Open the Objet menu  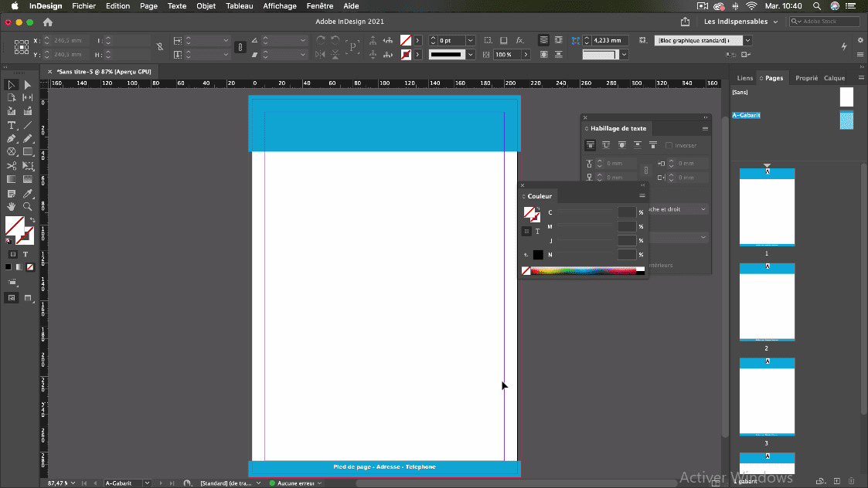pos(206,6)
